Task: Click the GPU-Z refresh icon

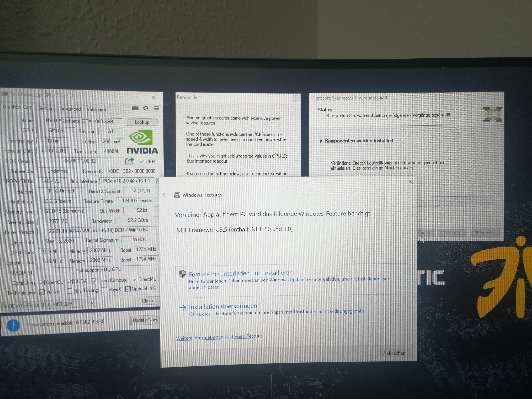Action: pos(145,108)
